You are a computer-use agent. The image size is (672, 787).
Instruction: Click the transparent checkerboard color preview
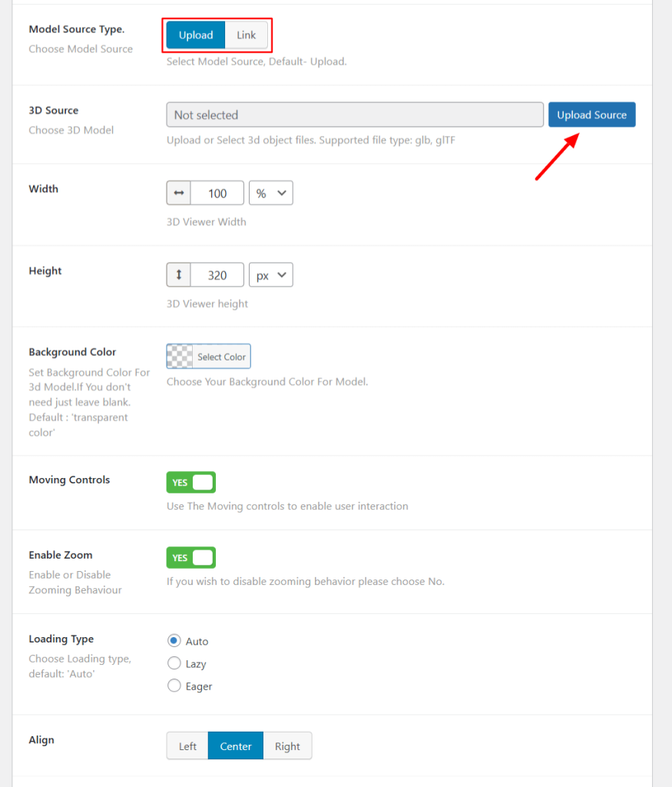[x=180, y=356]
